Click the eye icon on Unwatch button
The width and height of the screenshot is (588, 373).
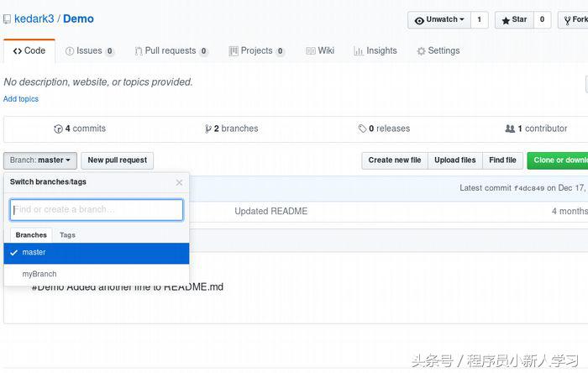pyautogui.click(x=419, y=21)
